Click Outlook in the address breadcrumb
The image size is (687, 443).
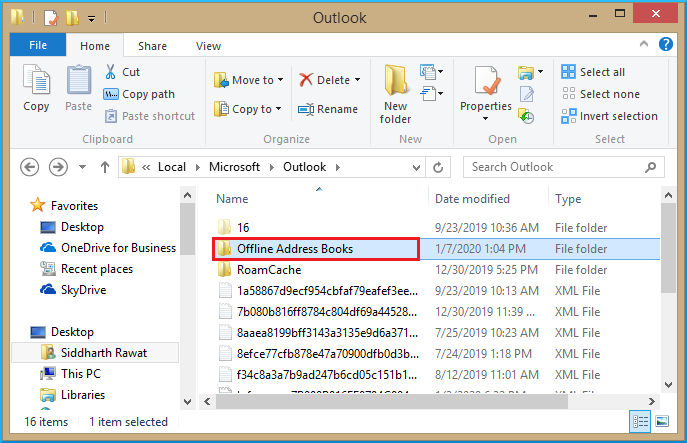[x=305, y=167]
